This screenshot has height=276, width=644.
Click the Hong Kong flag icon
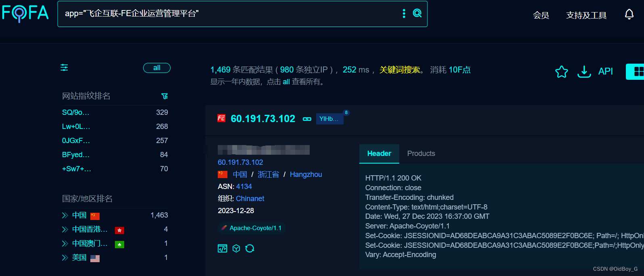coord(119,230)
